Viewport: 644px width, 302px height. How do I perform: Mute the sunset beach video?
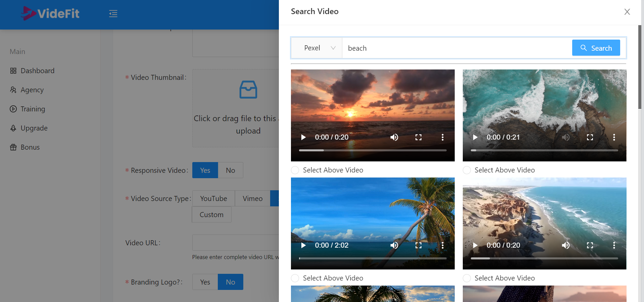pos(394,137)
